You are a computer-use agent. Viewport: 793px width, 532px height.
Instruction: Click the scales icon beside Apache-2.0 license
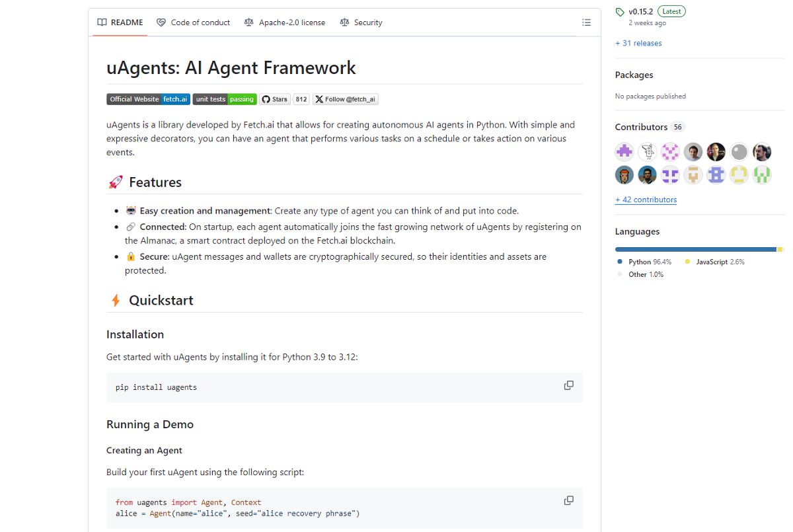(248, 22)
